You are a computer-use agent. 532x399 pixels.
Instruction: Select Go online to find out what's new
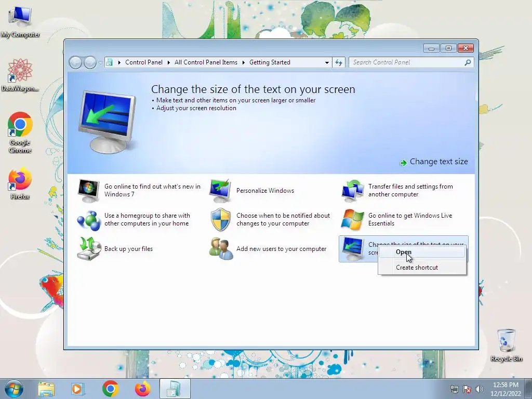click(152, 190)
